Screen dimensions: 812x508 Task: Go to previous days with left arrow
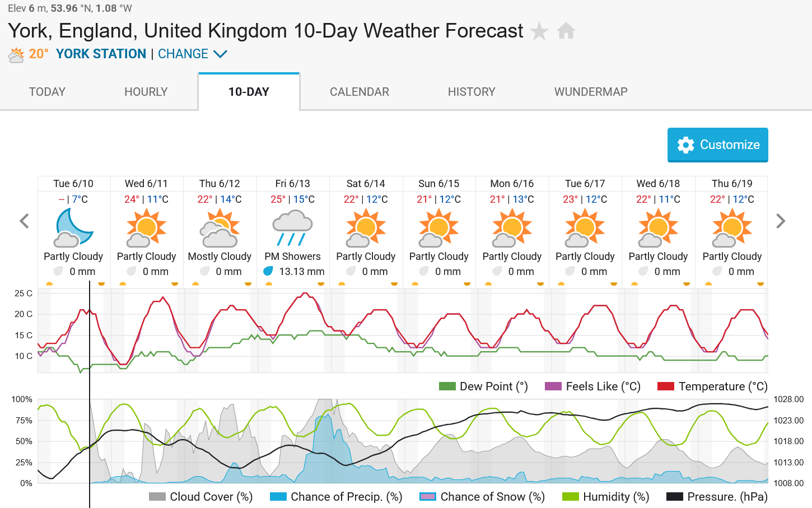coord(24,221)
